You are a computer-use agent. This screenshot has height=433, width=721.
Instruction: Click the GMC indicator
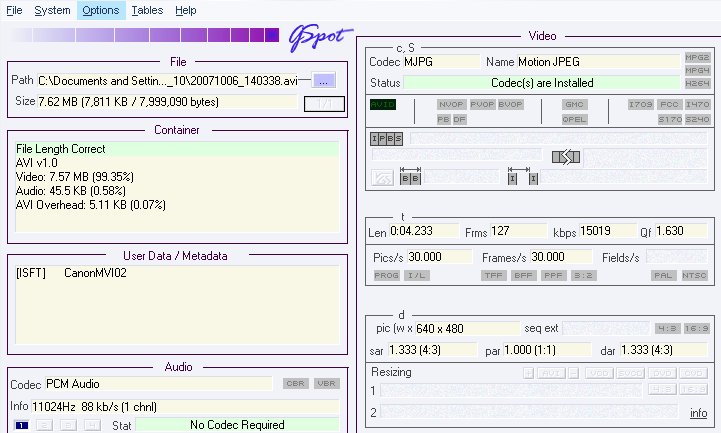[x=574, y=104]
